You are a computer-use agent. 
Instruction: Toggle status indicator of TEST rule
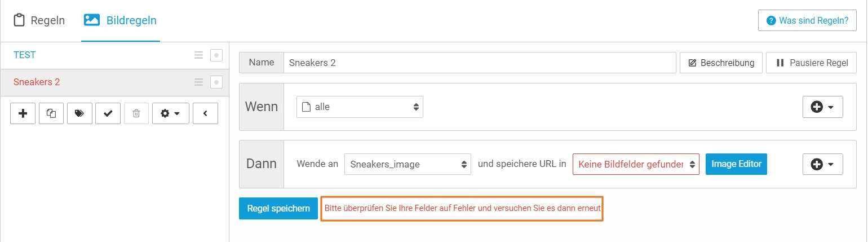click(216, 55)
